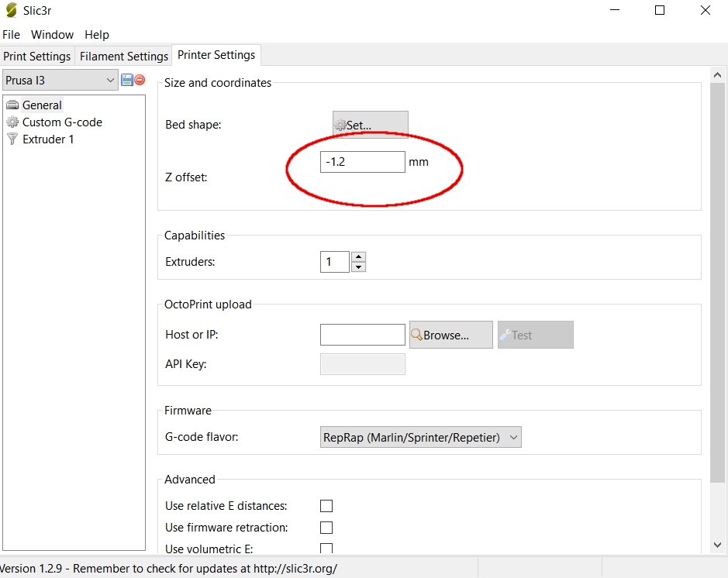Close the Slic3r window
Image resolution: width=728 pixels, height=578 pixels.
coord(706,10)
